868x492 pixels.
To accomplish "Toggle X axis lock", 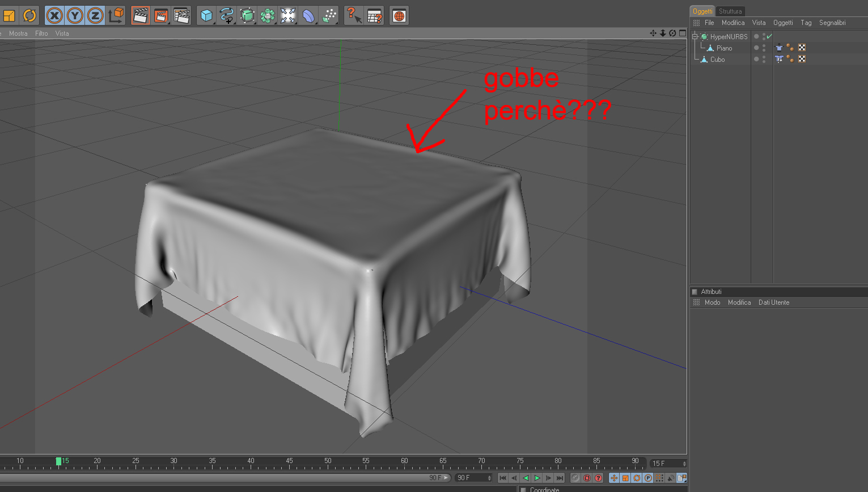I will click(x=54, y=15).
